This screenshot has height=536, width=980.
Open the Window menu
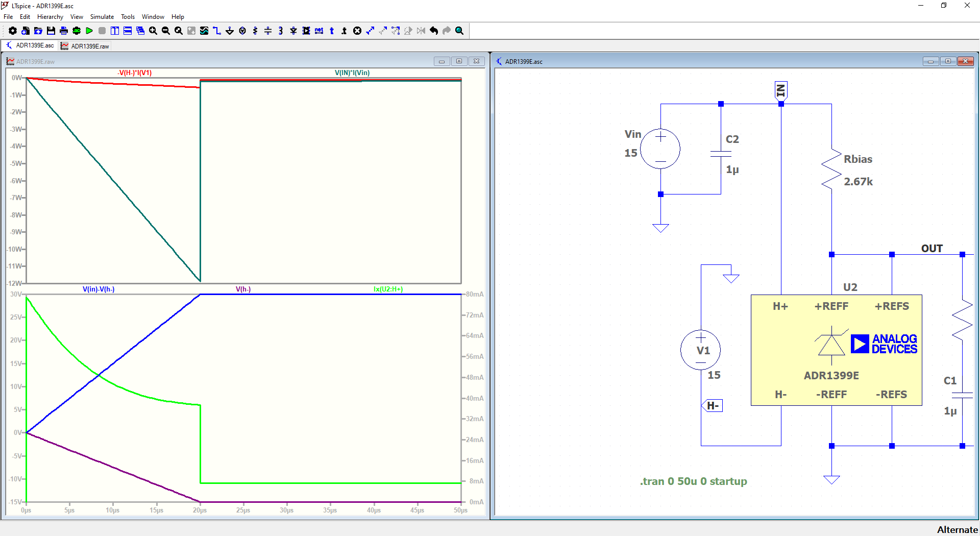(153, 17)
